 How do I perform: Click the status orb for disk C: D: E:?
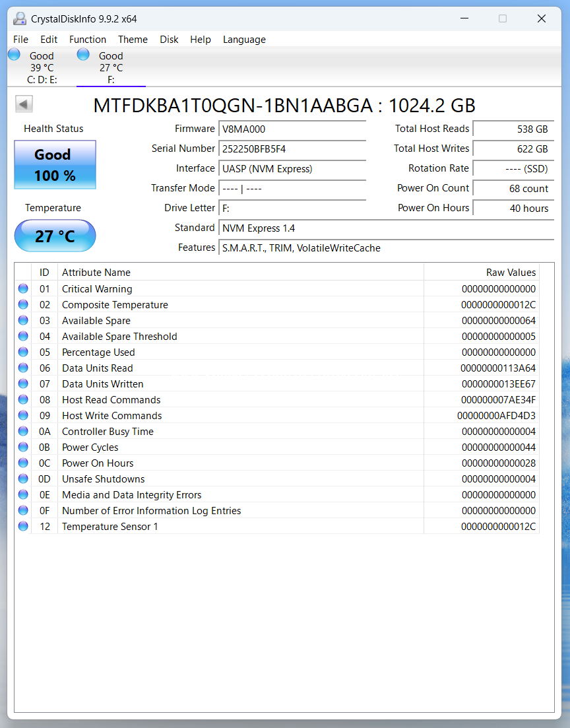click(15, 55)
